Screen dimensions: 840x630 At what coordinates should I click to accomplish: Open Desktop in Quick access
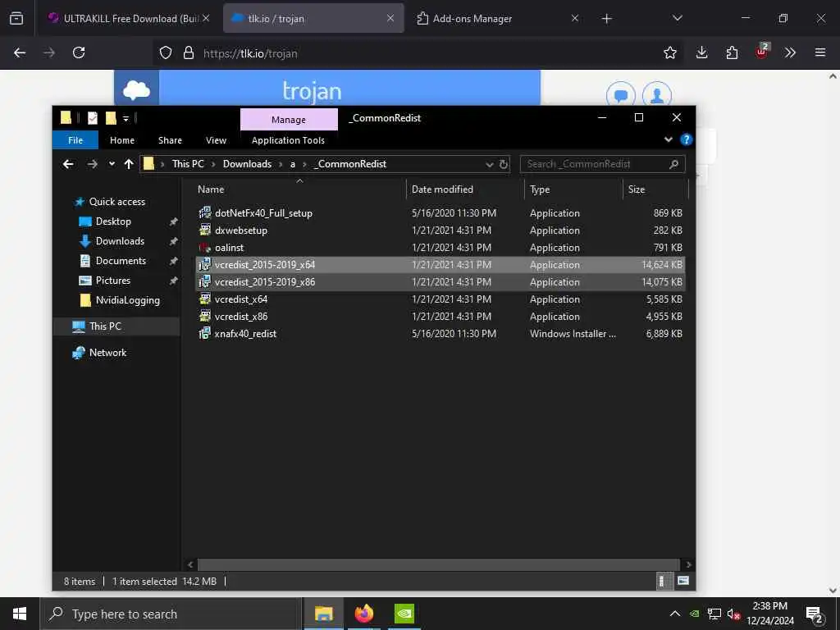pos(113,221)
